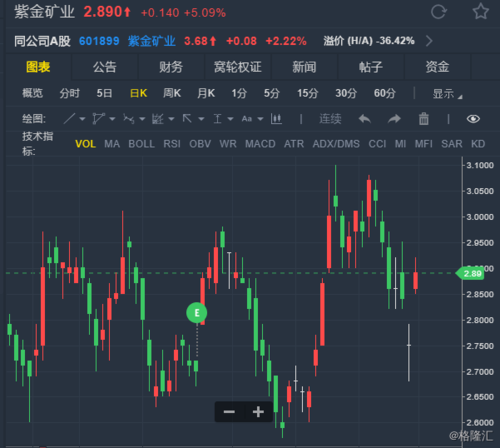
Task: Toggle the MACD indicator
Action: (x=260, y=144)
